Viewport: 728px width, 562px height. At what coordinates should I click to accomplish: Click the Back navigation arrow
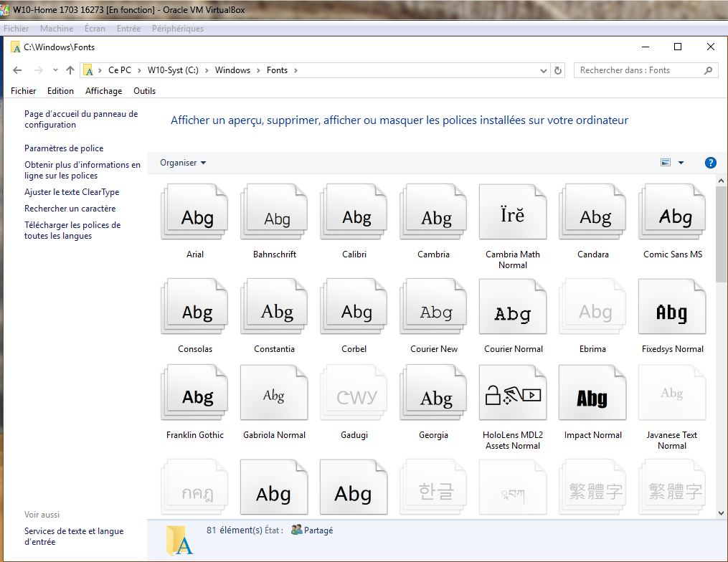click(x=18, y=70)
